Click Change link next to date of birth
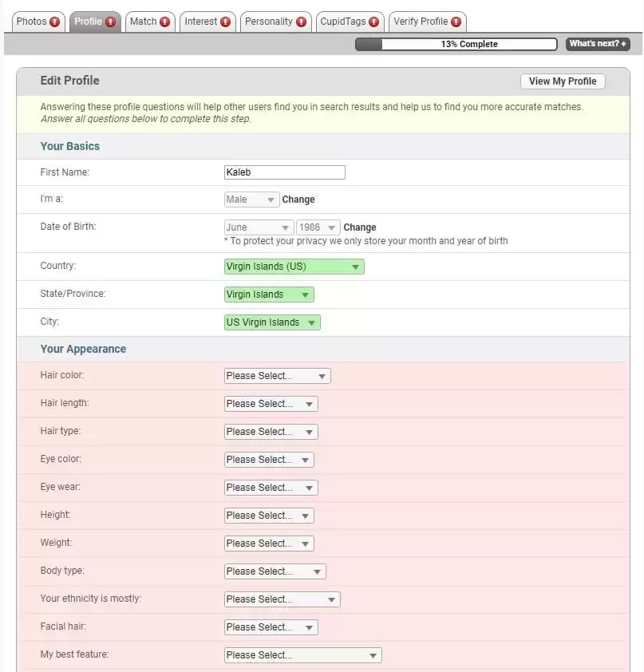 coord(360,227)
